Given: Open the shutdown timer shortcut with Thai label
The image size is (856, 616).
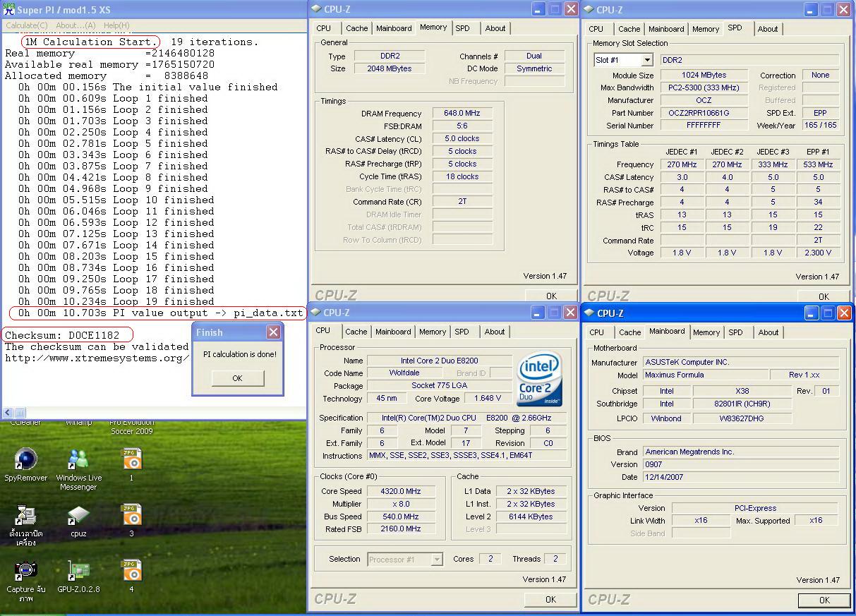Looking at the screenshot, I should click(x=26, y=526).
